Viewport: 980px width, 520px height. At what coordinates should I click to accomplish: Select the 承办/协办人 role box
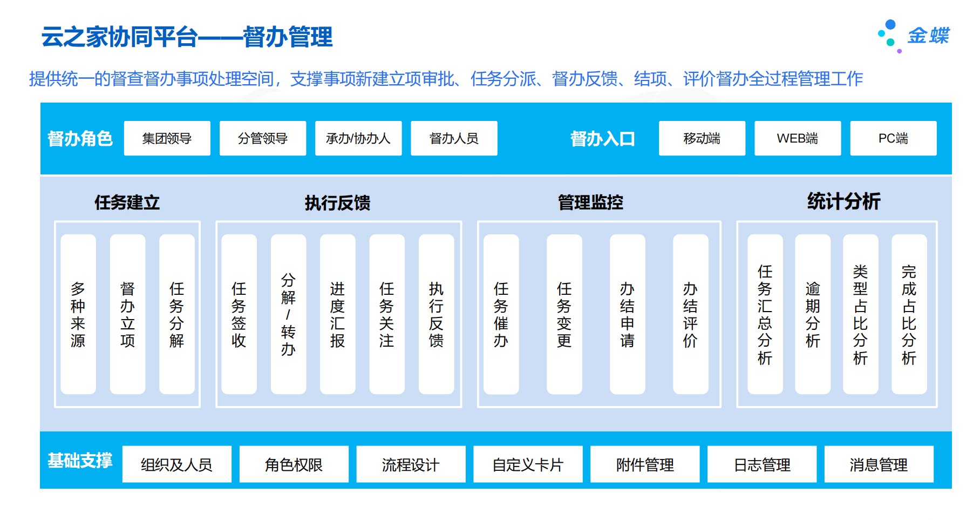tap(358, 138)
